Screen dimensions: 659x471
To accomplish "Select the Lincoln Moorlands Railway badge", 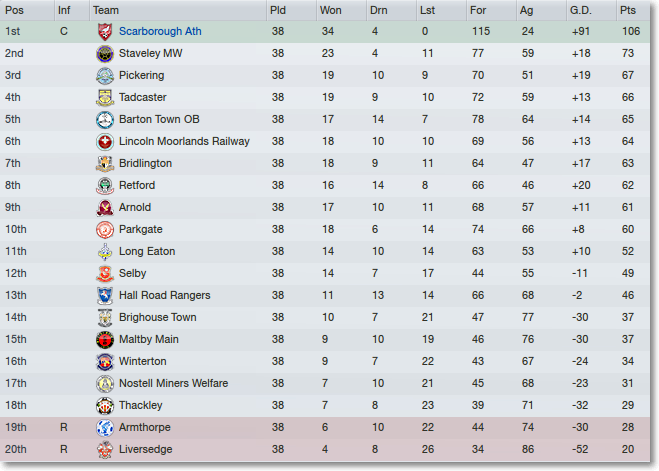I will click(105, 142).
